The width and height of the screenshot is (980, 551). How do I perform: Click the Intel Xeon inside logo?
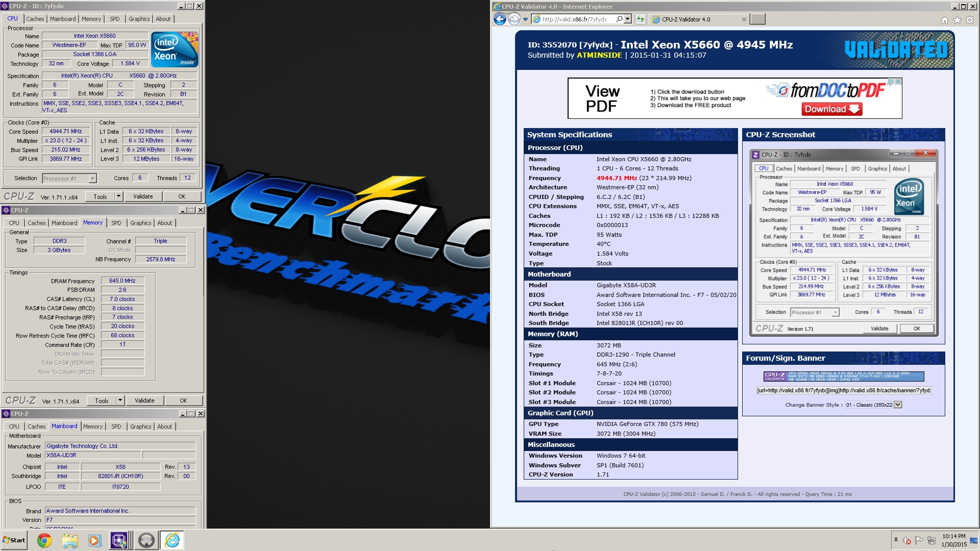(175, 49)
